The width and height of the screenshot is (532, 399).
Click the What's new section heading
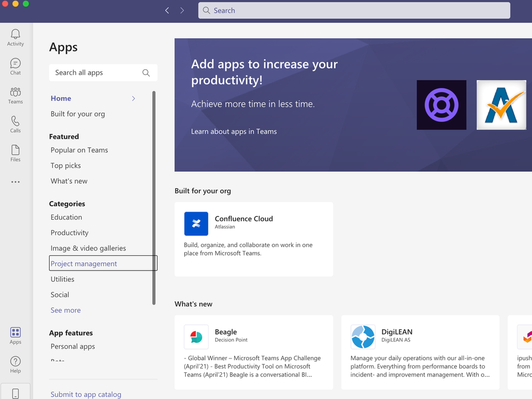point(193,304)
